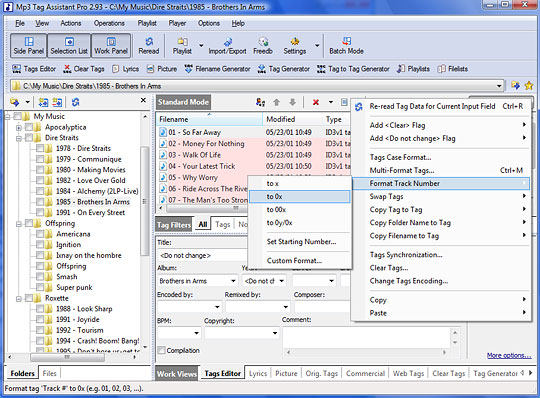Toggle the Work Panel button
This screenshot has height=398, width=540.
tap(111, 45)
